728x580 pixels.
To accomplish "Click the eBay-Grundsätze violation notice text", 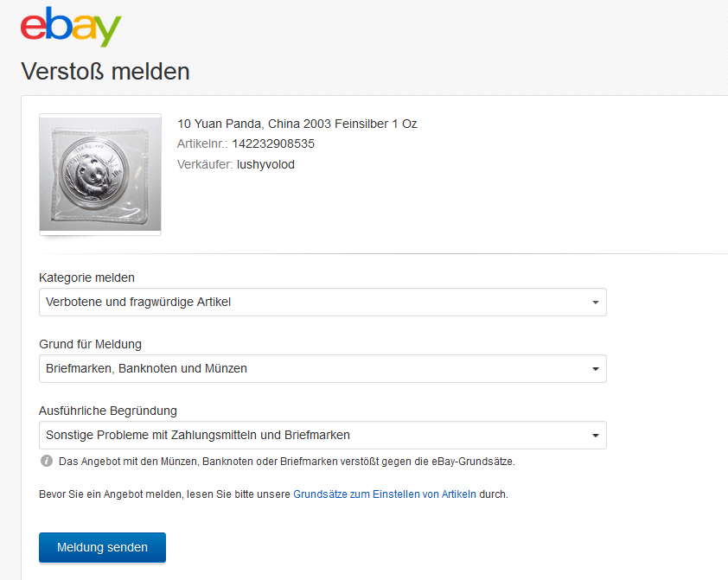I will pos(286,462).
